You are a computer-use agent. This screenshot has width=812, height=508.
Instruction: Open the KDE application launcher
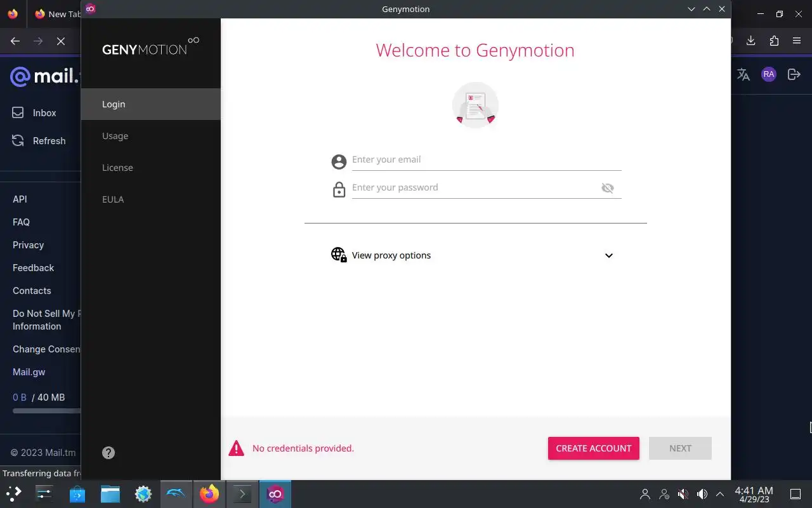(13, 493)
